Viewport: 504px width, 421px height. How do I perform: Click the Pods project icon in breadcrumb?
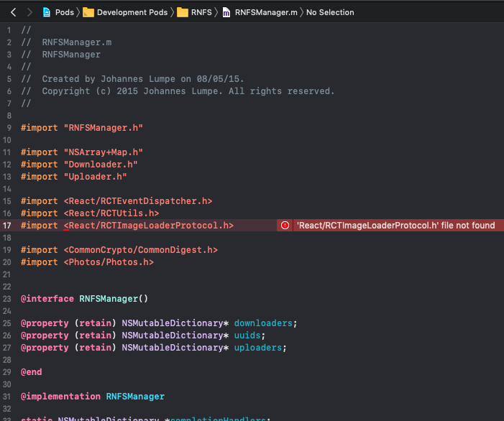click(47, 12)
